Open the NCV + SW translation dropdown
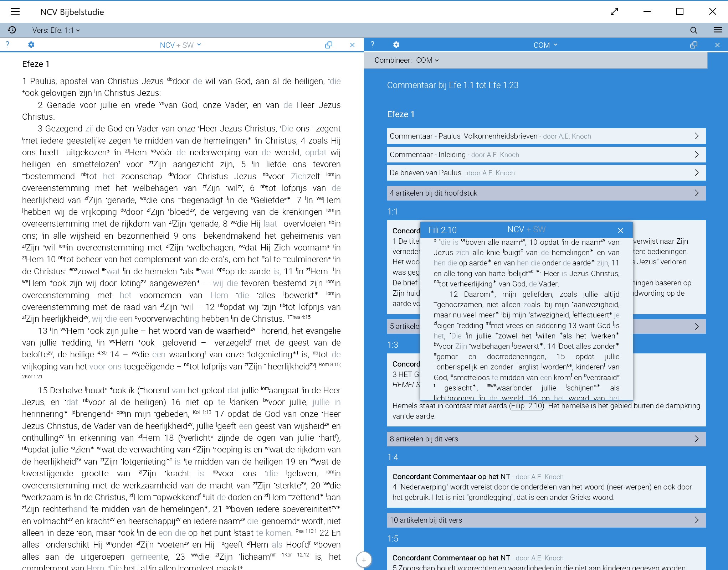728x570 pixels. (180, 45)
